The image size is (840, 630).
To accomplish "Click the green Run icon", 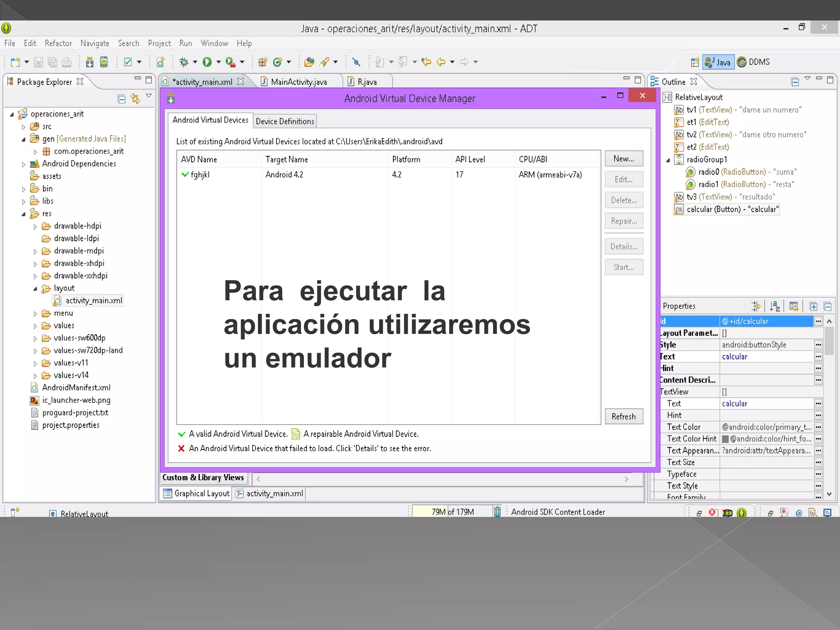I will point(207,62).
